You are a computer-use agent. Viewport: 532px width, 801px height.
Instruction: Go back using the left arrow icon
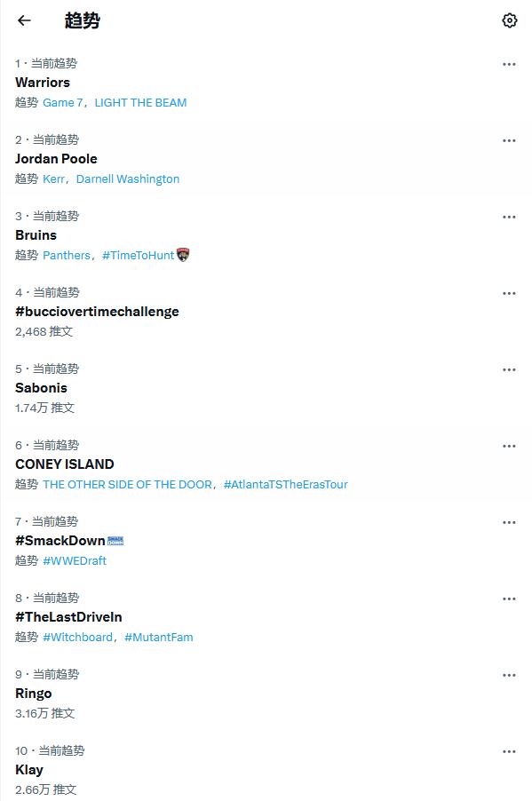click(x=24, y=20)
